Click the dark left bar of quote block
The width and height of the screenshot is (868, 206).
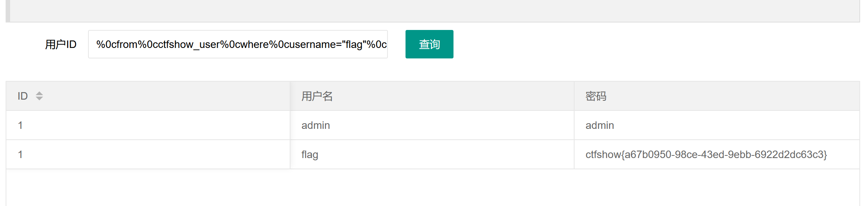click(x=7, y=10)
